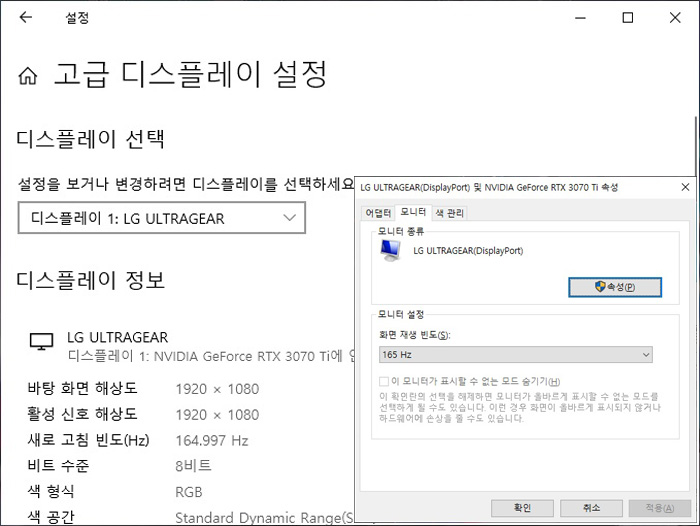Click the Settings window vertical scrollbar
This screenshot has width=700, height=526.
pos(696,146)
